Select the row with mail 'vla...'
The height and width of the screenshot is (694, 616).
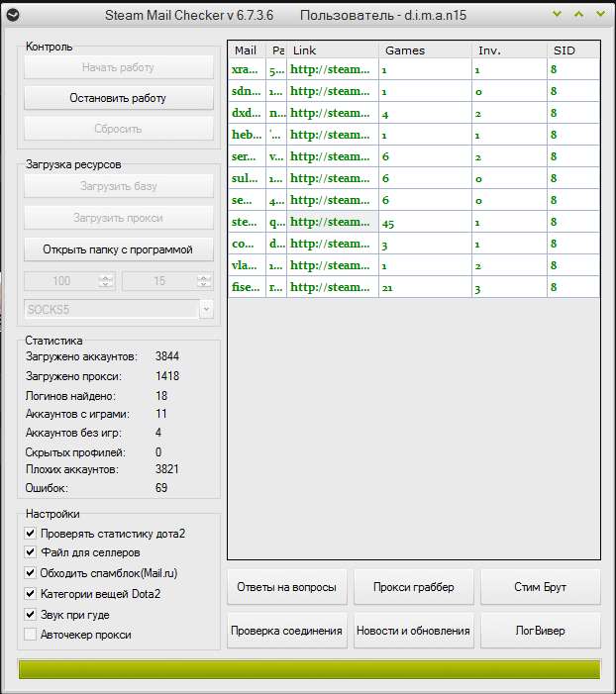(x=414, y=265)
